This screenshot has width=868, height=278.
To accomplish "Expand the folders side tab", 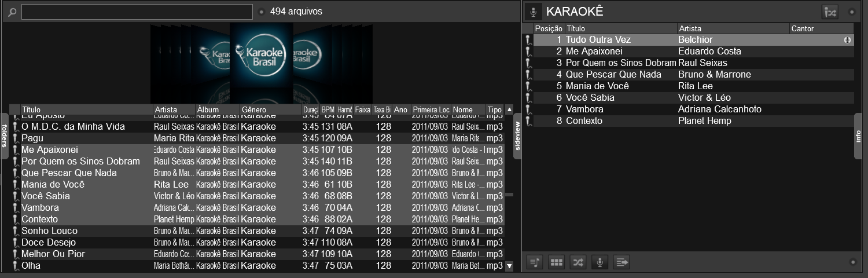I will tap(4, 136).
